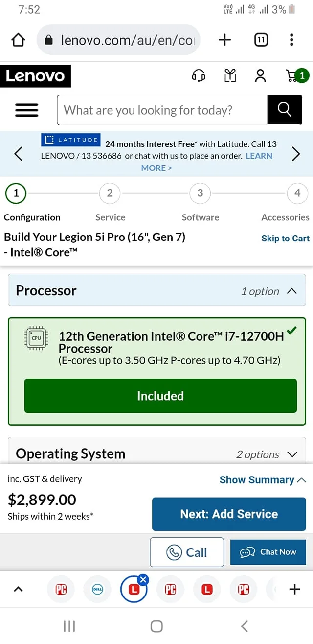The height and width of the screenshot is (644, 313).
Task: Click the Next: Add Service button
Action: click(229, 514)
